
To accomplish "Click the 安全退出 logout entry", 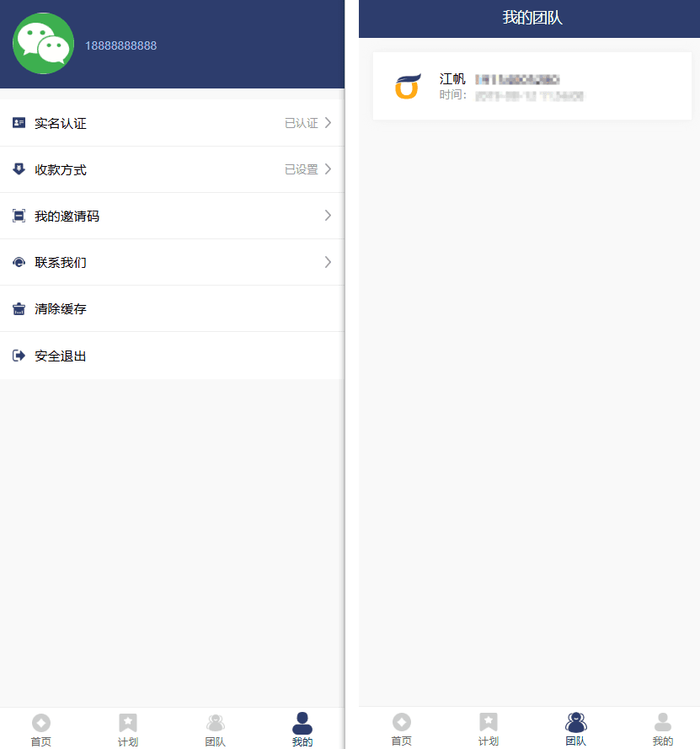I will pos(172,356).
